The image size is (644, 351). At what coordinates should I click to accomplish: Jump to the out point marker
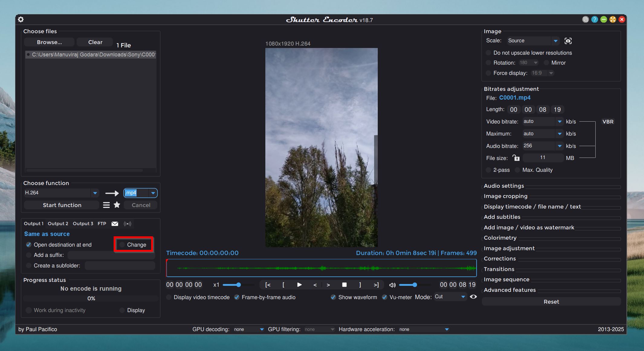pos(376,285)
